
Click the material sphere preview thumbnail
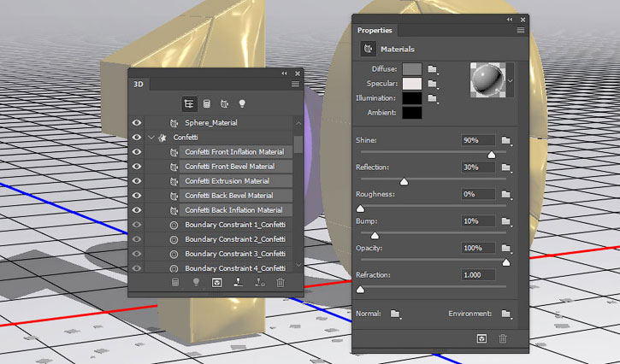(488, 80)
